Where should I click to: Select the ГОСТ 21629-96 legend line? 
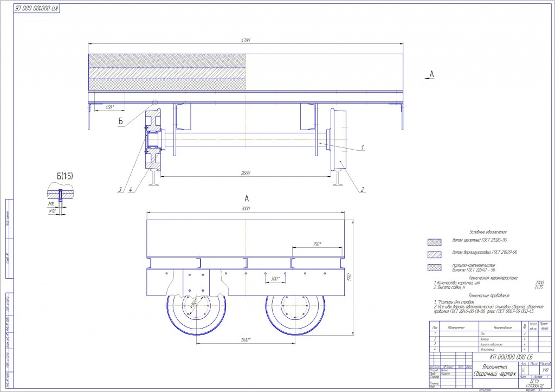pyautogui.click(x=484, y=252)
